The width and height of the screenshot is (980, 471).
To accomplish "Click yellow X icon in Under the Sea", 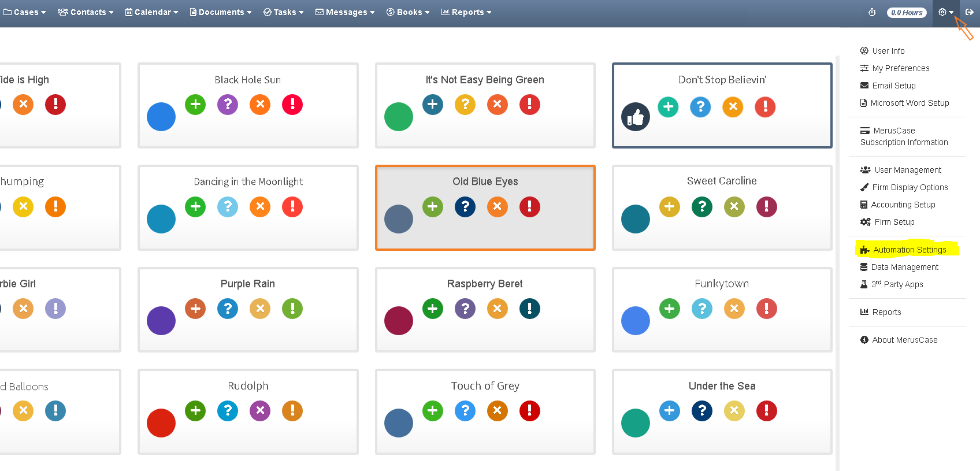I will pos(734,411).
